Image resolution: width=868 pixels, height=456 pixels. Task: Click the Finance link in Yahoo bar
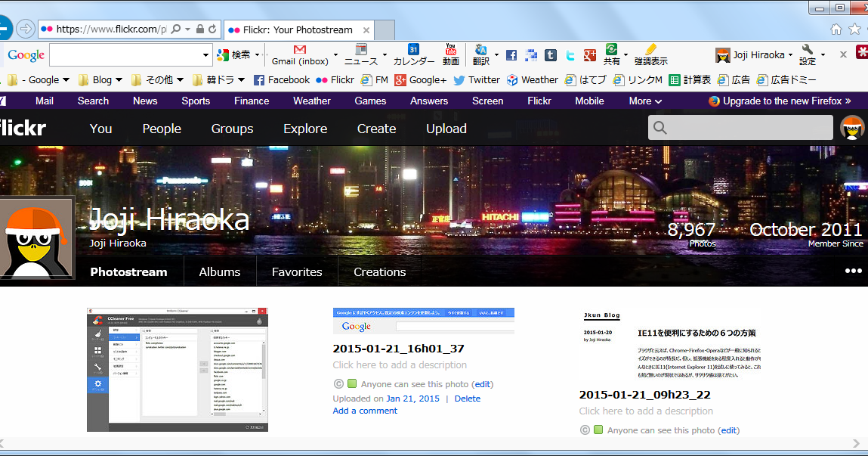(252, 101)
